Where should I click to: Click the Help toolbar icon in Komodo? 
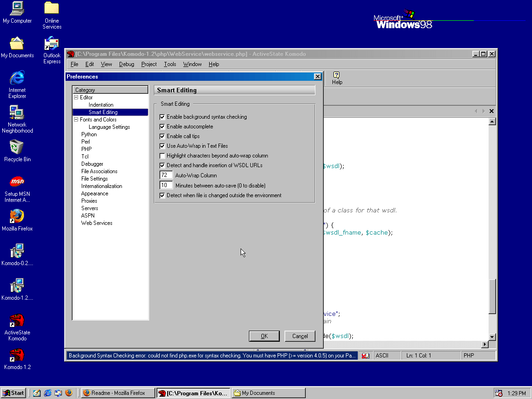coord(337,78)
